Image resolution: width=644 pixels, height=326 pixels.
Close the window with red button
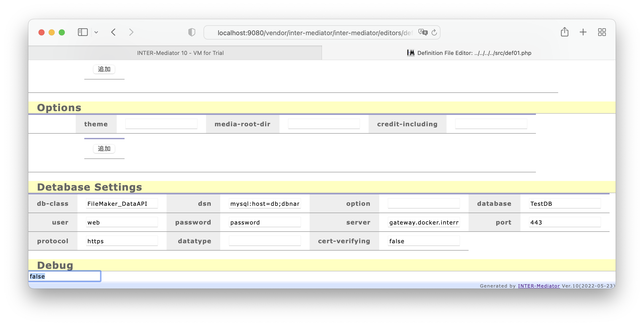click(42, 32)
